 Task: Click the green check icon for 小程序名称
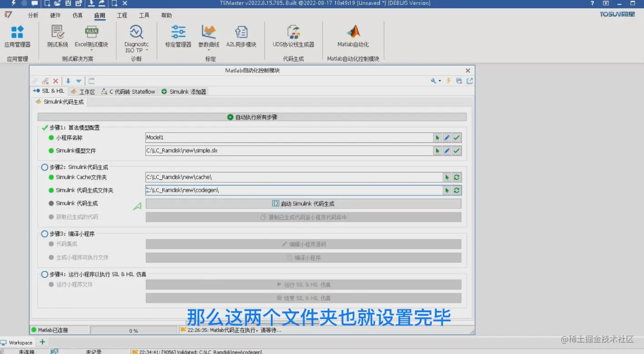click(457, 138)
